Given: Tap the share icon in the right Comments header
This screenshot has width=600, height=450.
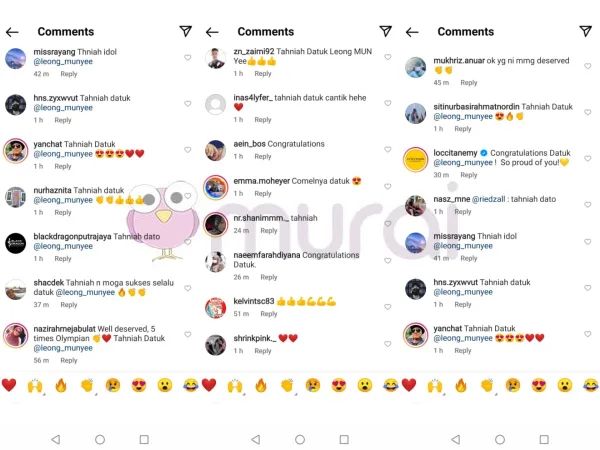Looking at the screenshot, I should click(585, 31).
